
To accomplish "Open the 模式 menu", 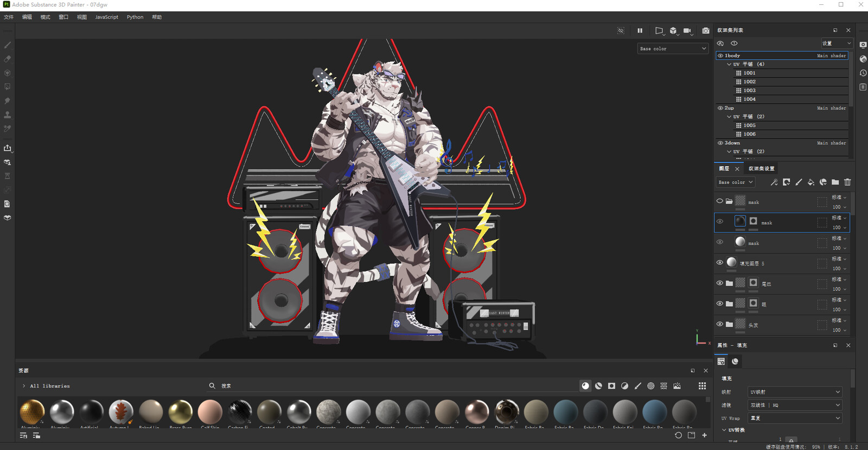I will (x=45, y=17).
